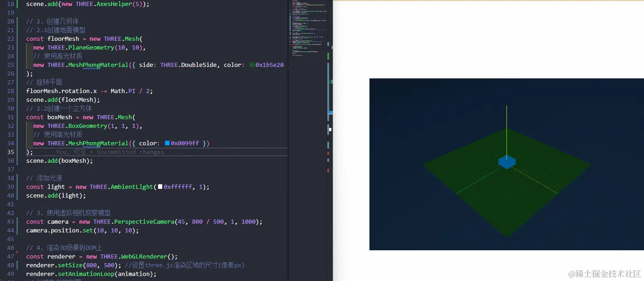Open the blue 0x0099ff color picker swatch
Viewport: 644px width, 281px height.
click(167, 143)
